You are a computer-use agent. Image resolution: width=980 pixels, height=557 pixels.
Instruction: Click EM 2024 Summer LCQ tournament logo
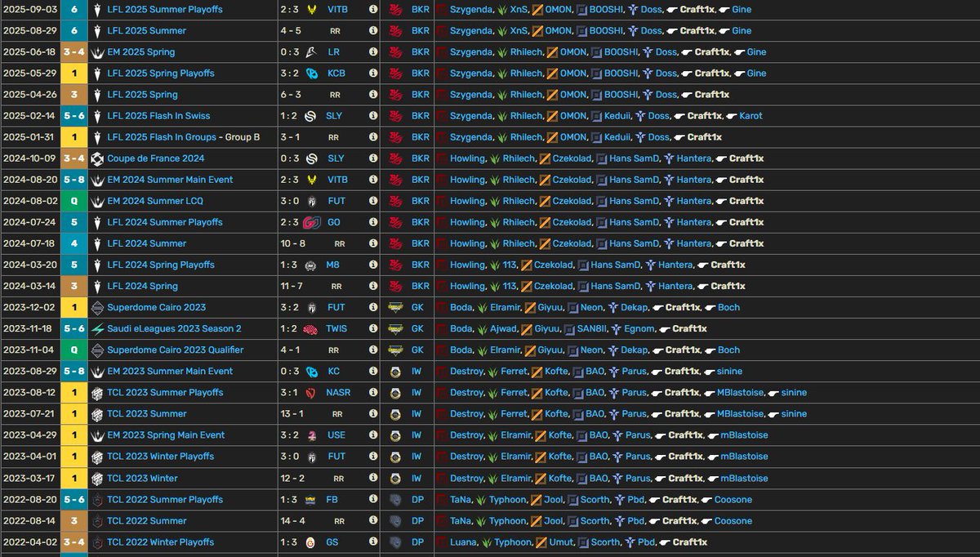pyautogui.click(x=97, y=201)
